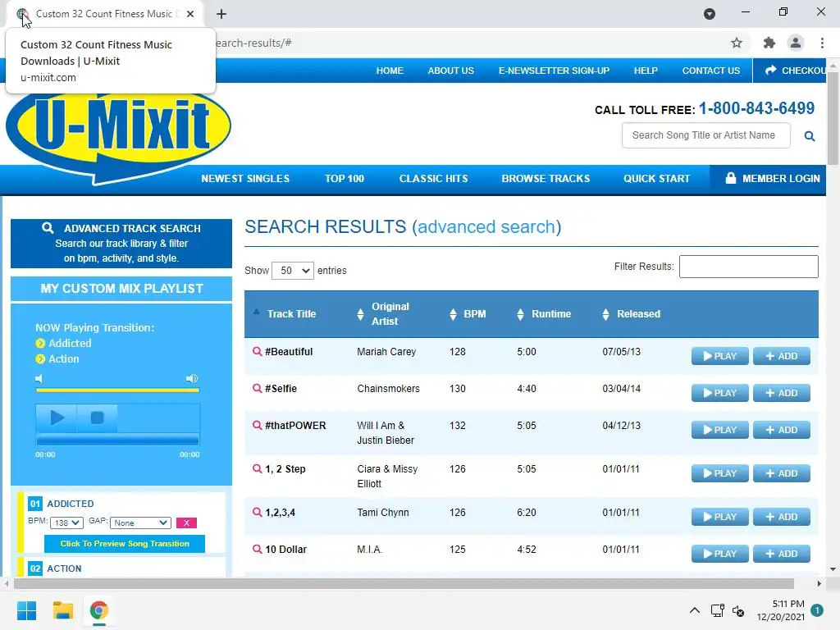The height and width of the screenshot is (630, 840).
Task: Add #Selfie to playlist
Action: coord(782,393)
